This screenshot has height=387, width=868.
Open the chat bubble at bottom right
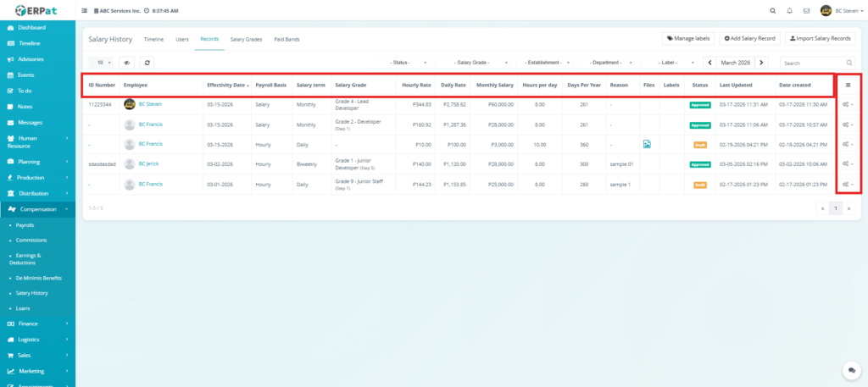click(849, 370)
